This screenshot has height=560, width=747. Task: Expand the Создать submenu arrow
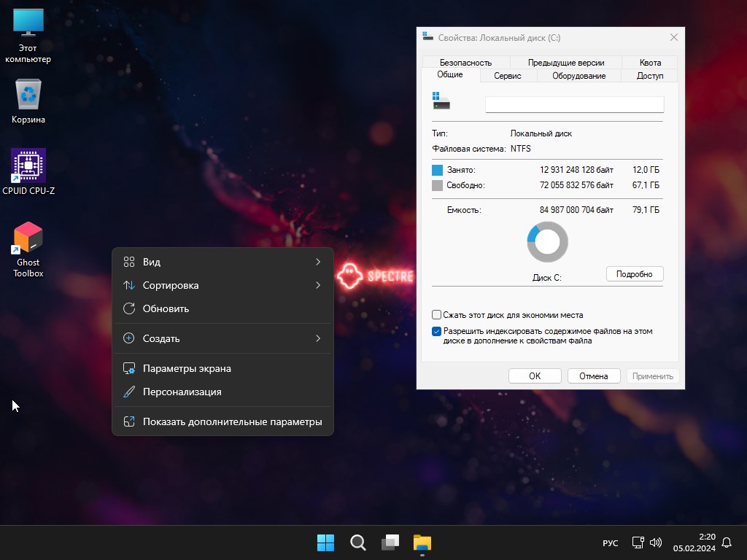318,338
